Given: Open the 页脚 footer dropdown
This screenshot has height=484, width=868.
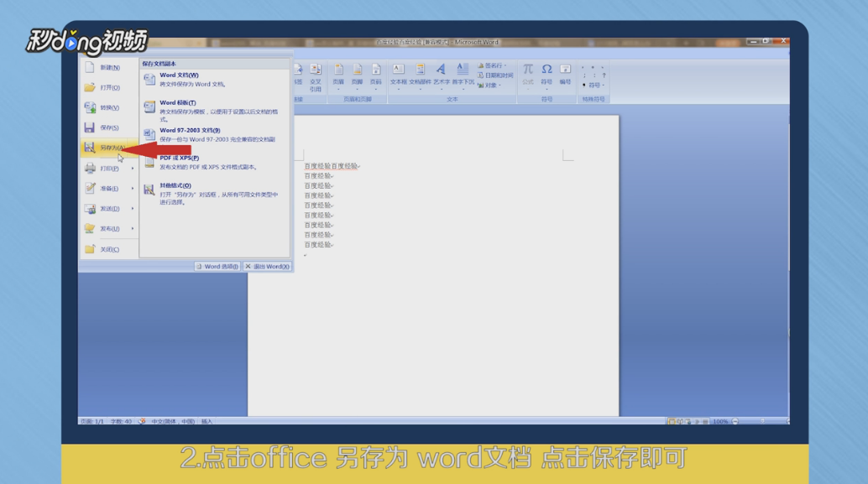Looking at the screenshot, I should [x=357, y=77].
